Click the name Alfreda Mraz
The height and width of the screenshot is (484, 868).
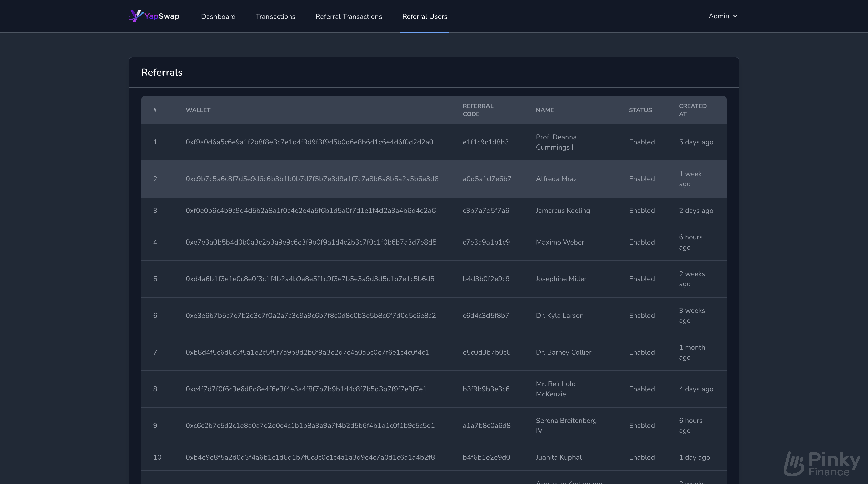point(556,179)
